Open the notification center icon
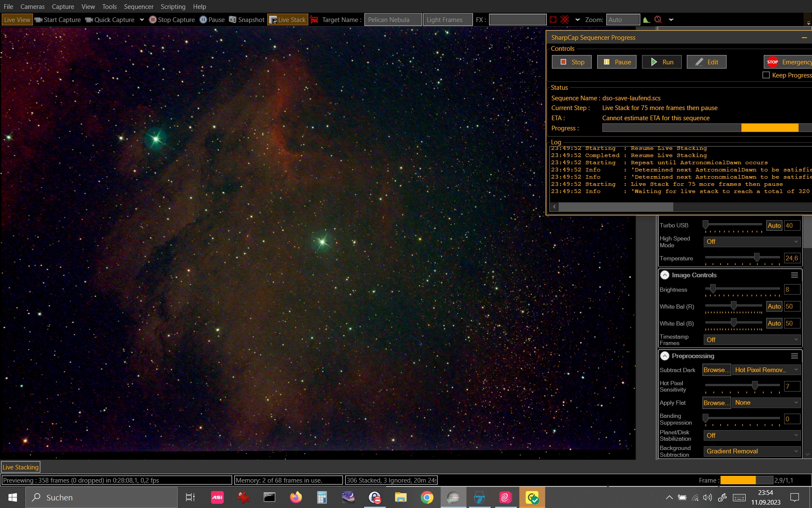This screenshot has height=508, width=812. [x=795, y=497]
